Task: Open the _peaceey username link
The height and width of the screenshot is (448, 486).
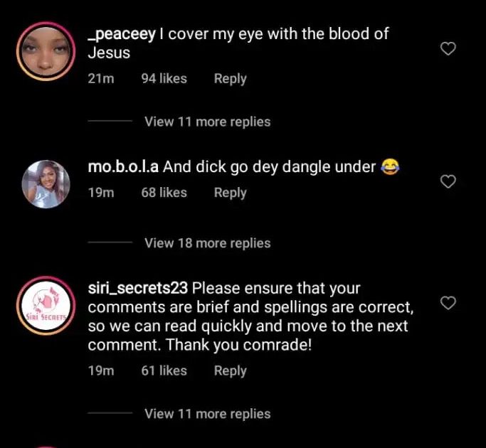Action: click(121, 33)
